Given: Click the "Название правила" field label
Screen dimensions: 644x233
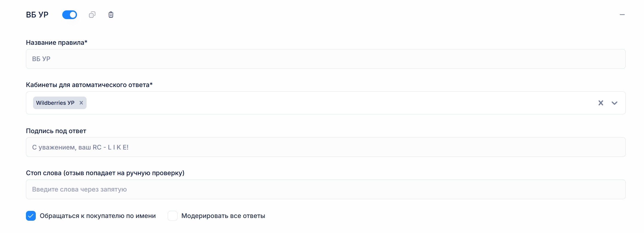Looking at the screenshot, I should point(57,43).
